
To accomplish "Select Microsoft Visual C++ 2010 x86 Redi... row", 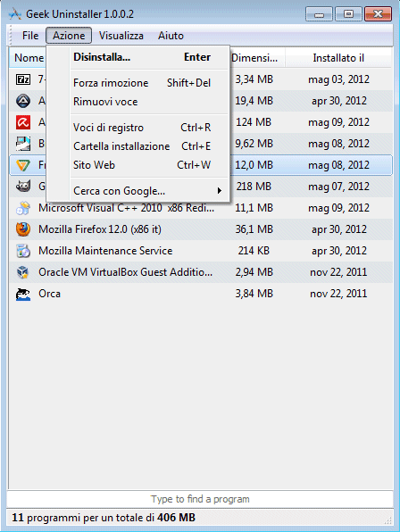I will coord(201,208).
